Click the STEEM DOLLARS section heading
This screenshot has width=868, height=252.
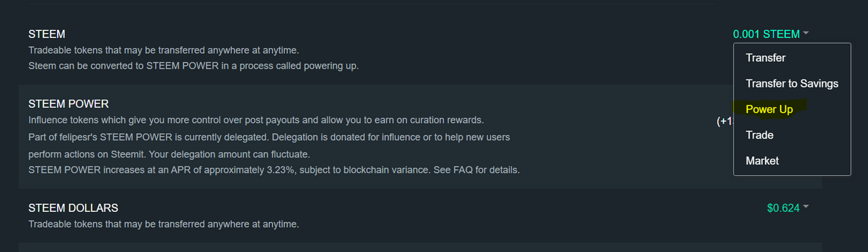(73, 208)
